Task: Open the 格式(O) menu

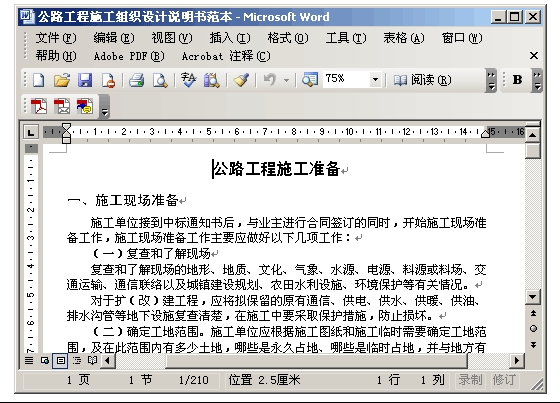Action: (x=288, y=38)
